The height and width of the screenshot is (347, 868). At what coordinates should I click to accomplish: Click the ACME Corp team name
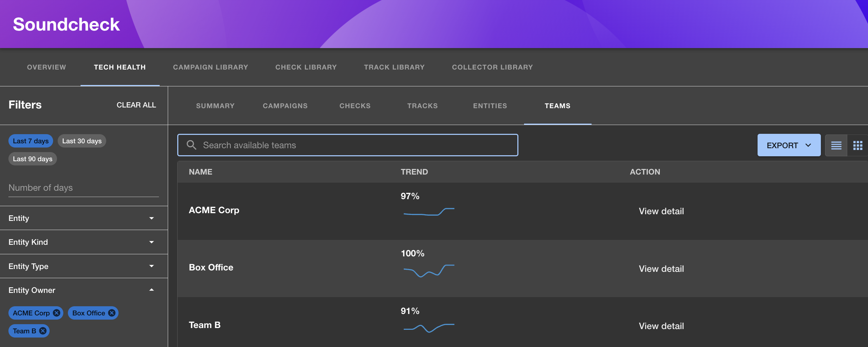[214, 210]
